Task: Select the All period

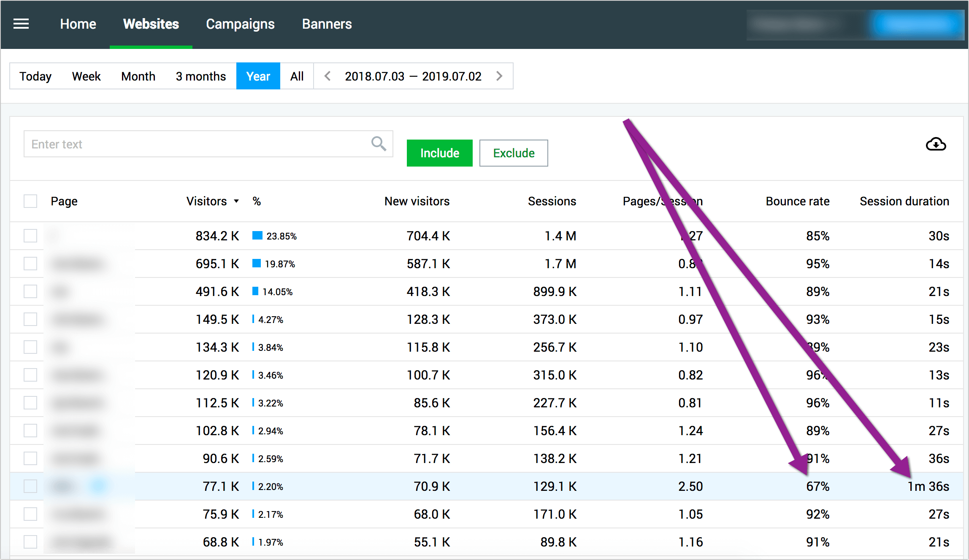Action: [297, 76]
